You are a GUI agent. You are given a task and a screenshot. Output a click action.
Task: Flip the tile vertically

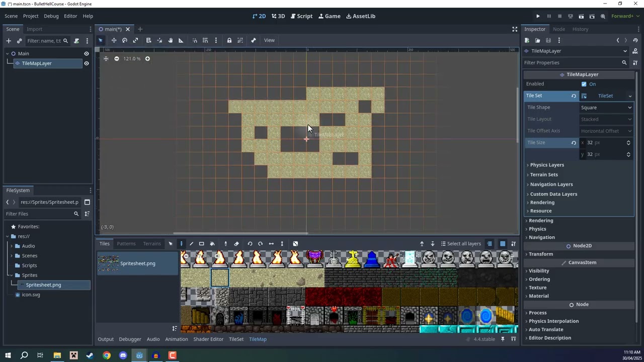[282, 244]
